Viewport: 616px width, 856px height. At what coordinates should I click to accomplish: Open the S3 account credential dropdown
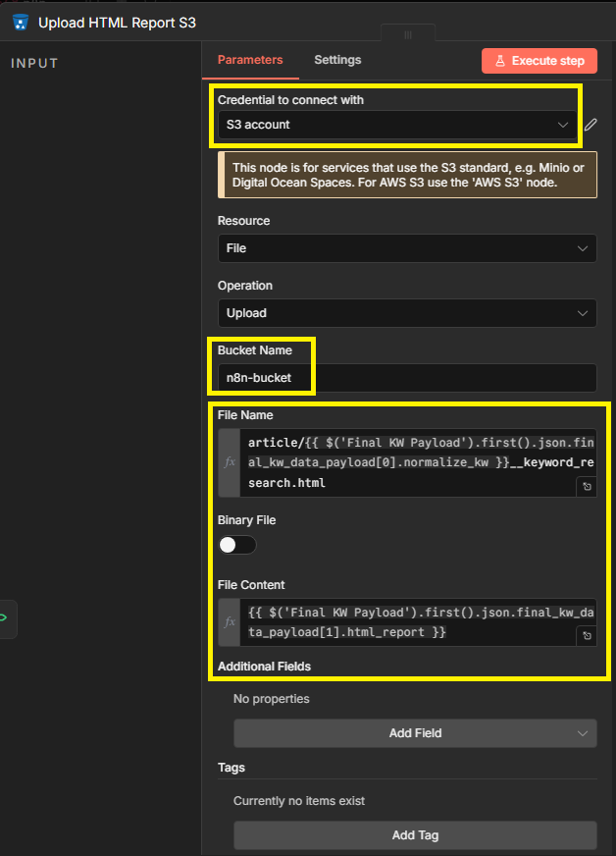pos(394,125)
